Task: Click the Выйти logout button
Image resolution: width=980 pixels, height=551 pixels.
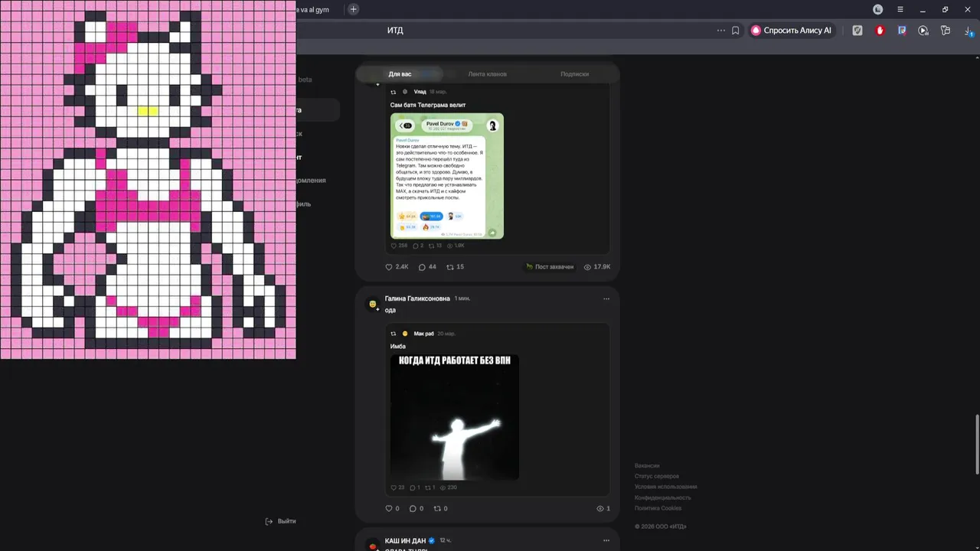Action: pyautogui.click(x=280, y=521)
